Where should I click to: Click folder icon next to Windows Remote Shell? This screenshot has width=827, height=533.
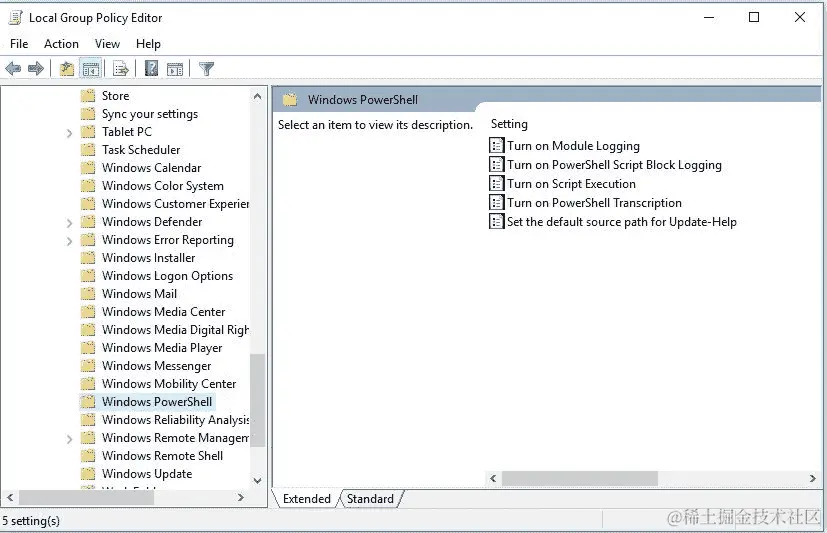coord(88,456)
